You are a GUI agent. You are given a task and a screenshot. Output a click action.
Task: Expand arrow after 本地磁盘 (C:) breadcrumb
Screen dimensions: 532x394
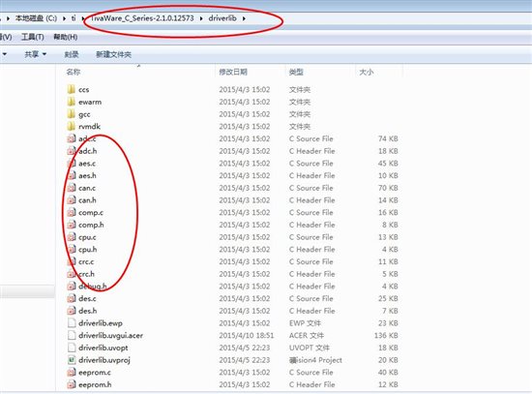(64, 18)
